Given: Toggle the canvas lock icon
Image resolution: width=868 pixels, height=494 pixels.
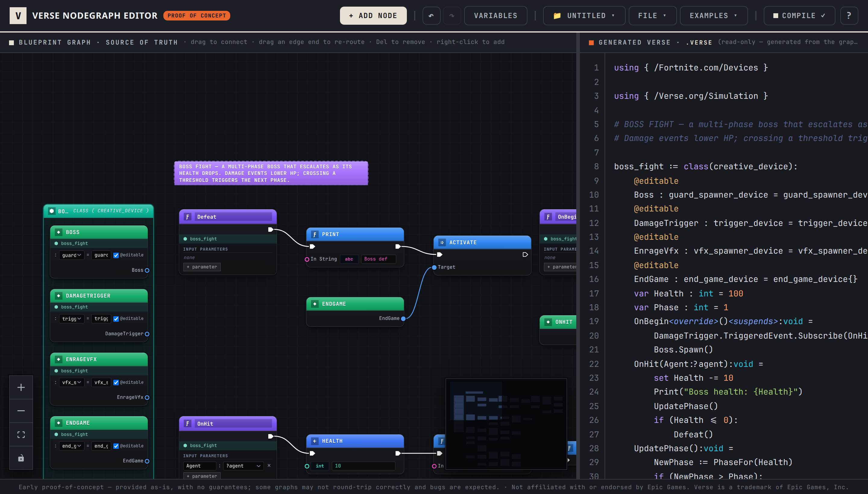Looking at the screenshot, I should pyautogui.click(x=21, y=458).
